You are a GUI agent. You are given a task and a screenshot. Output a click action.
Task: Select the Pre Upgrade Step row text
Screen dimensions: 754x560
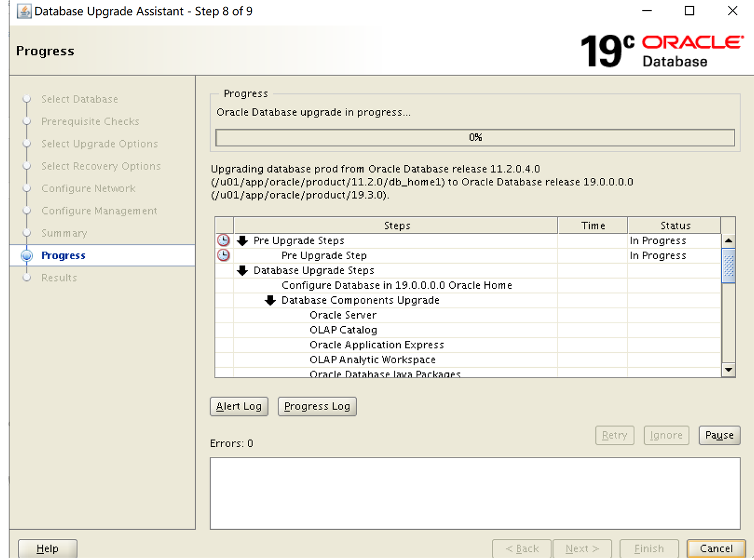(324, 256)
